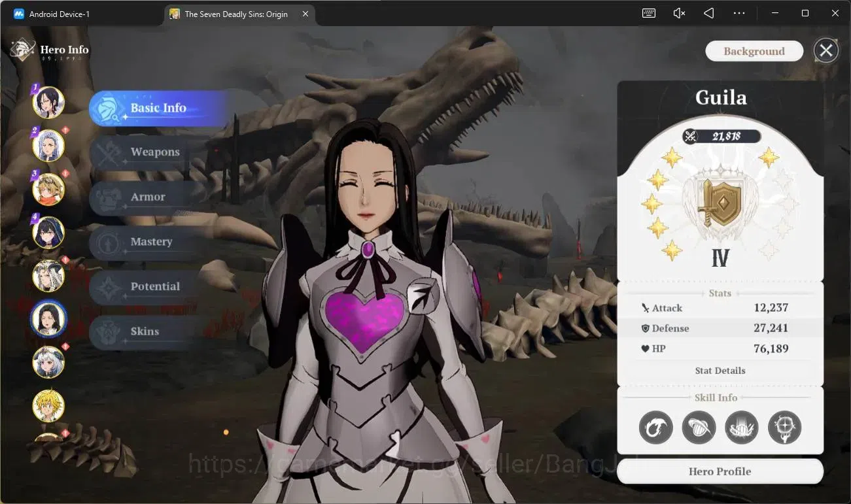The height and width of the screenshot is (504, 851).
Task: Click the emulator app logo icon
Action: [x=18, y=14]
